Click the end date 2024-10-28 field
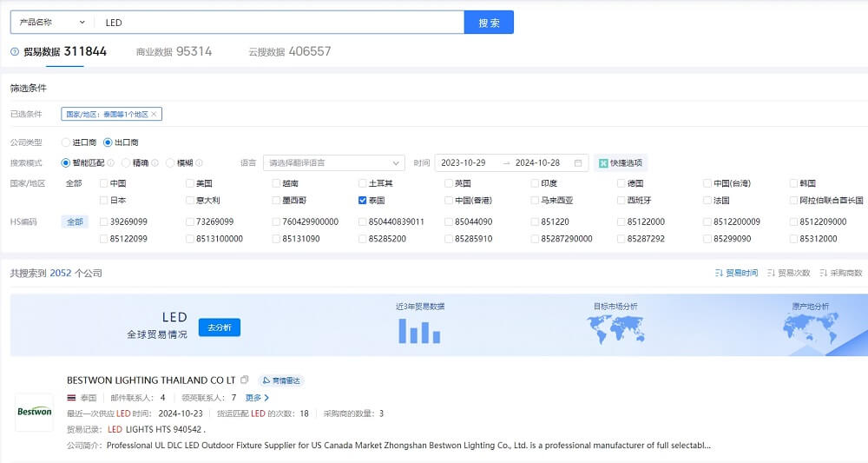Screen dimensions: 868x463 (x=537, y=162)
